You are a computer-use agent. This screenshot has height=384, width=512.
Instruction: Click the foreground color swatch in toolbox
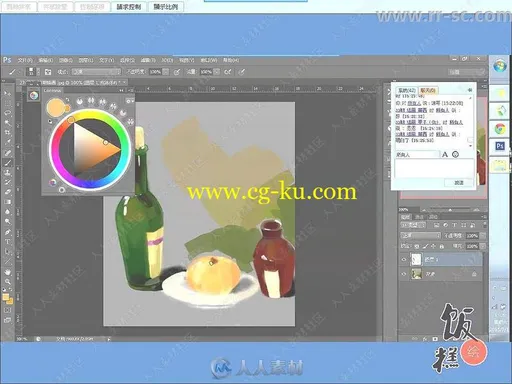coord(6,297)
